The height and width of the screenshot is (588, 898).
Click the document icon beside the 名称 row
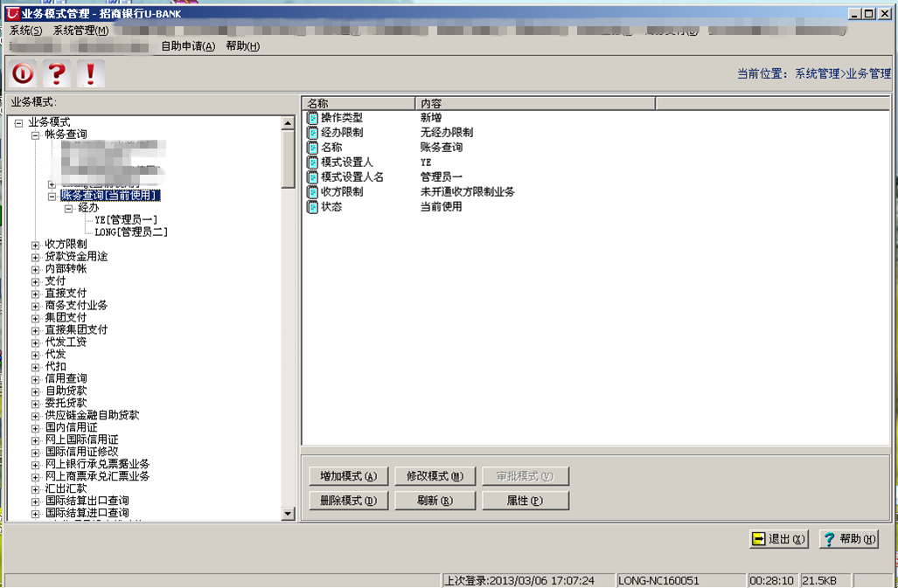click(313, 148)
